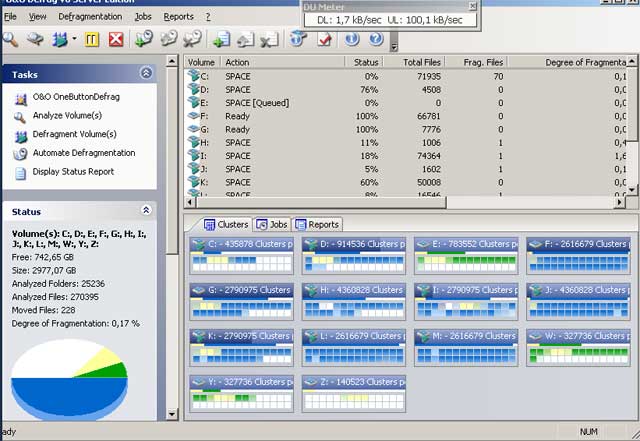Open the W: 327736 Clusters map
Image resolution: width=640 pixels, height=441 pixels.
click(578, 347)
